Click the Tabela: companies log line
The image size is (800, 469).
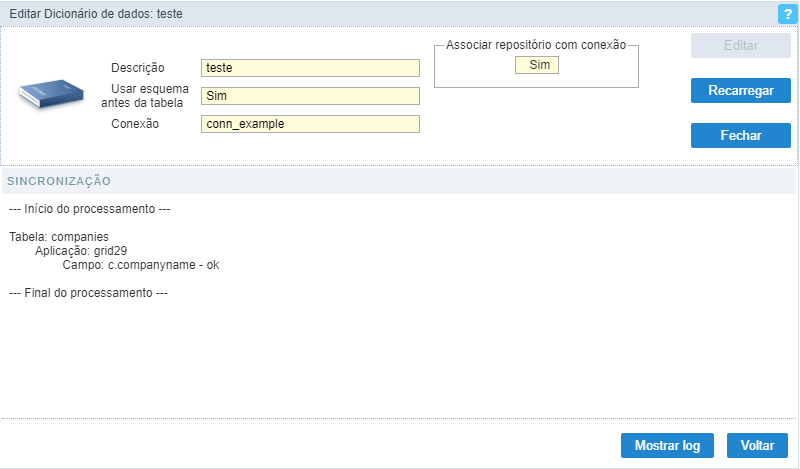(59, 237)
